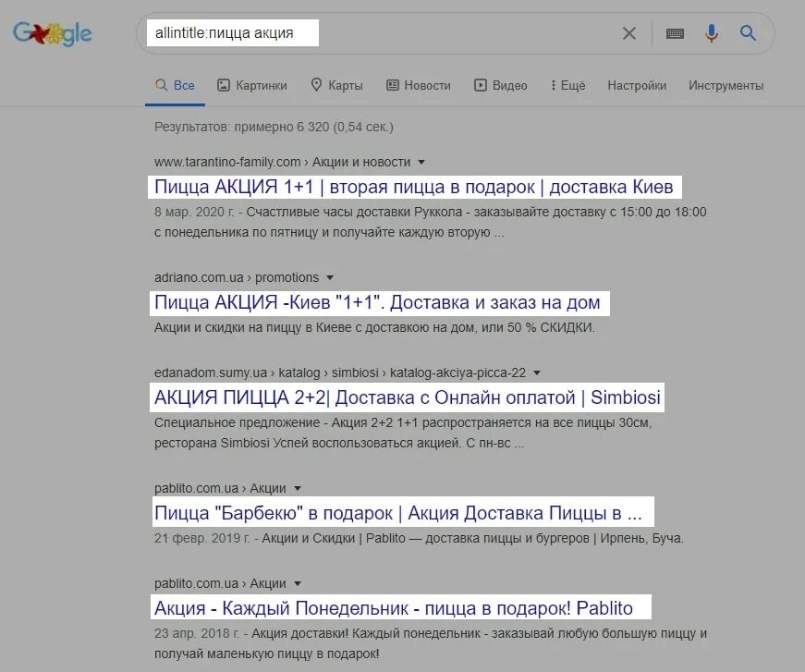Click snippet dated 23 апр. 2018 г.
Viewport: 805px width, 672px height.
coord(430,643)
